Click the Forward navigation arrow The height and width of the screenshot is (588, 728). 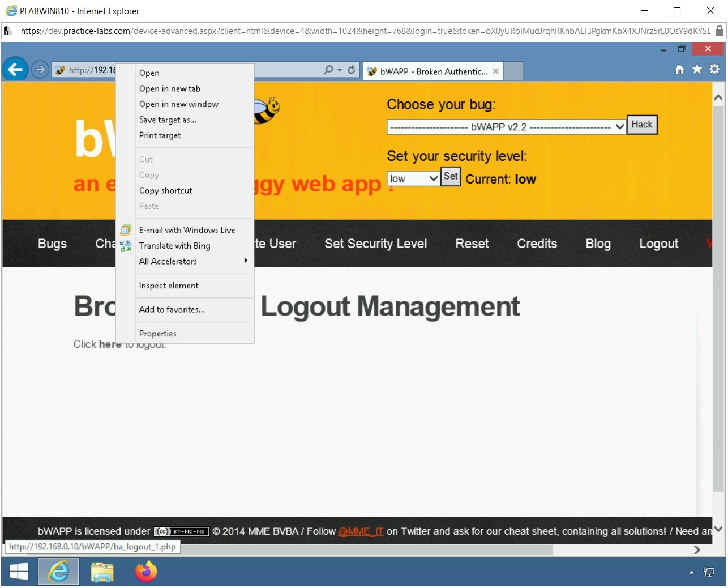coord(40,69)
